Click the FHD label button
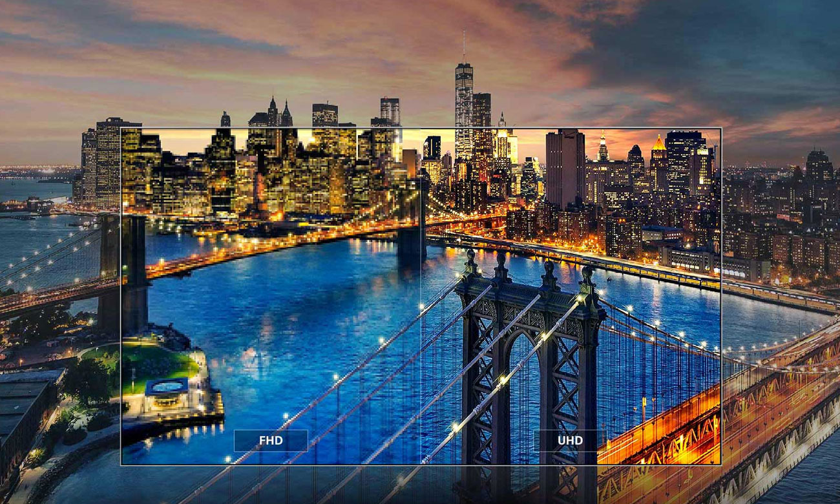840x504 pixels. coord(271,441)
